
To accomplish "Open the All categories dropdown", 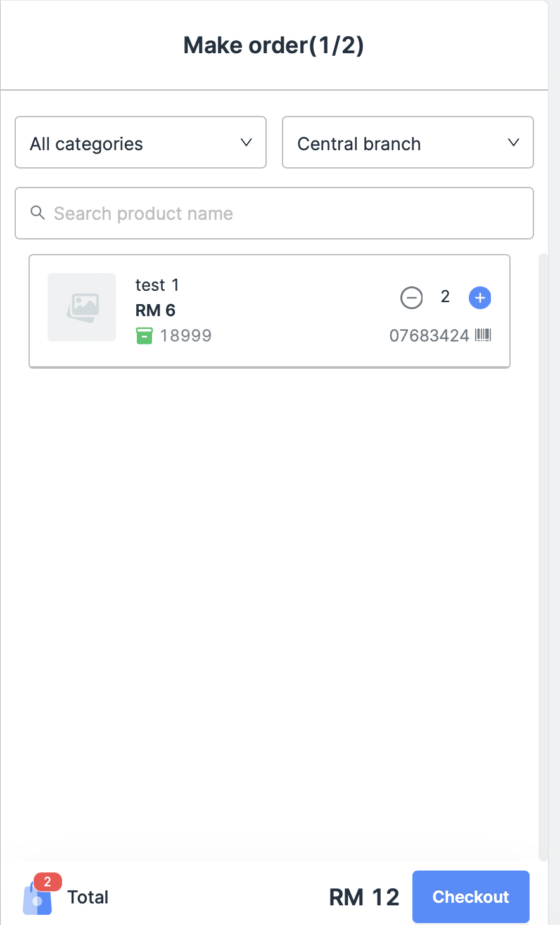I will (140, 143).
